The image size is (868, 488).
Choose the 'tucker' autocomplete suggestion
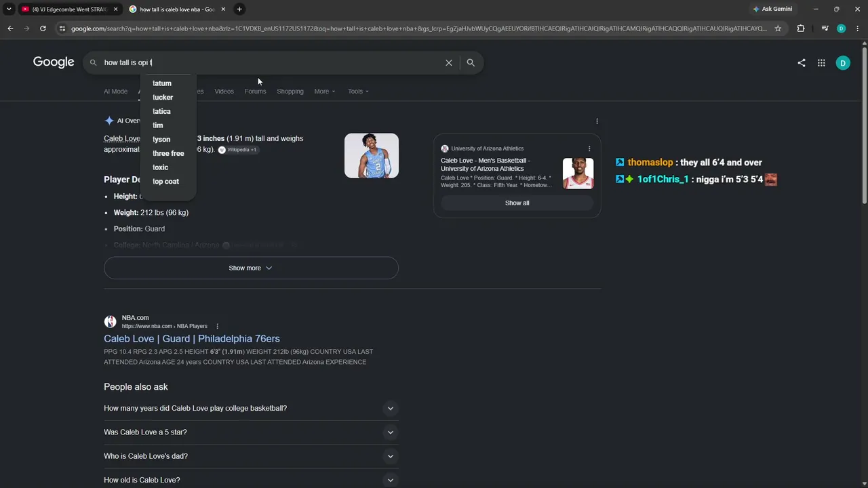(x=168, y=98)
